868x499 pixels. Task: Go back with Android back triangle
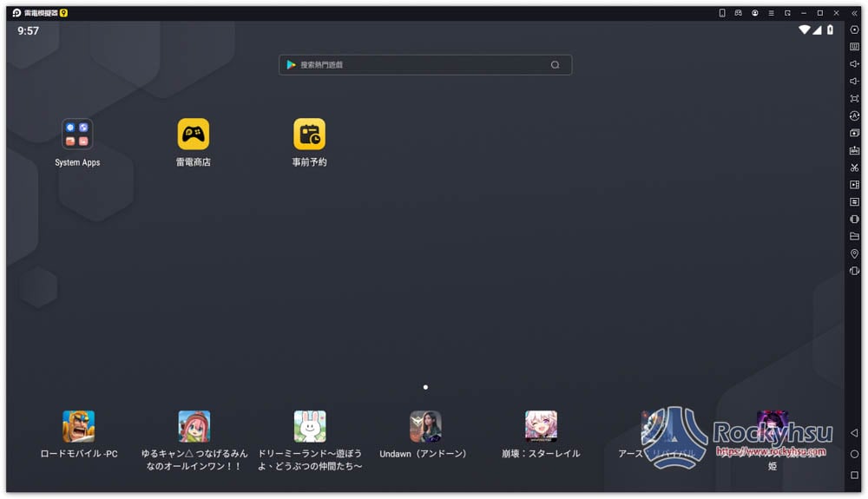click(x=854, y=433)
